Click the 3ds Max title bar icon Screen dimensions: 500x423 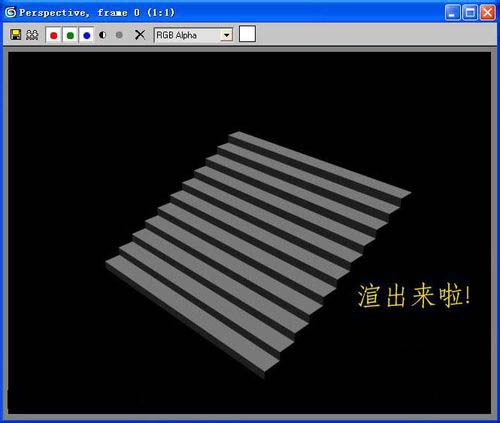[10, 13]
